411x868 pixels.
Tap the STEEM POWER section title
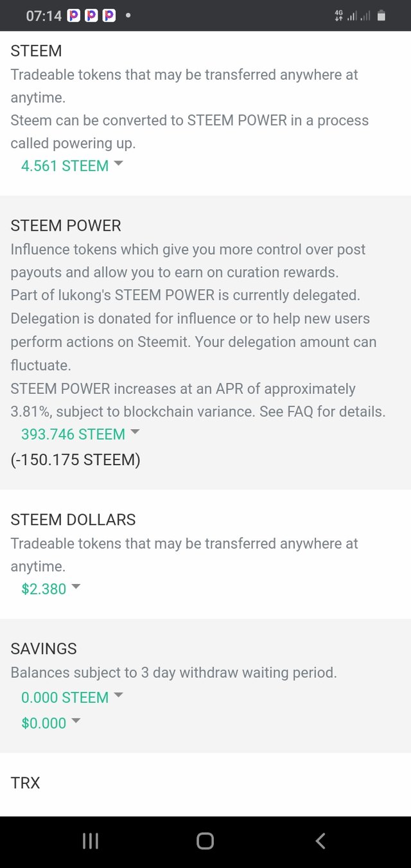point(66,226)
